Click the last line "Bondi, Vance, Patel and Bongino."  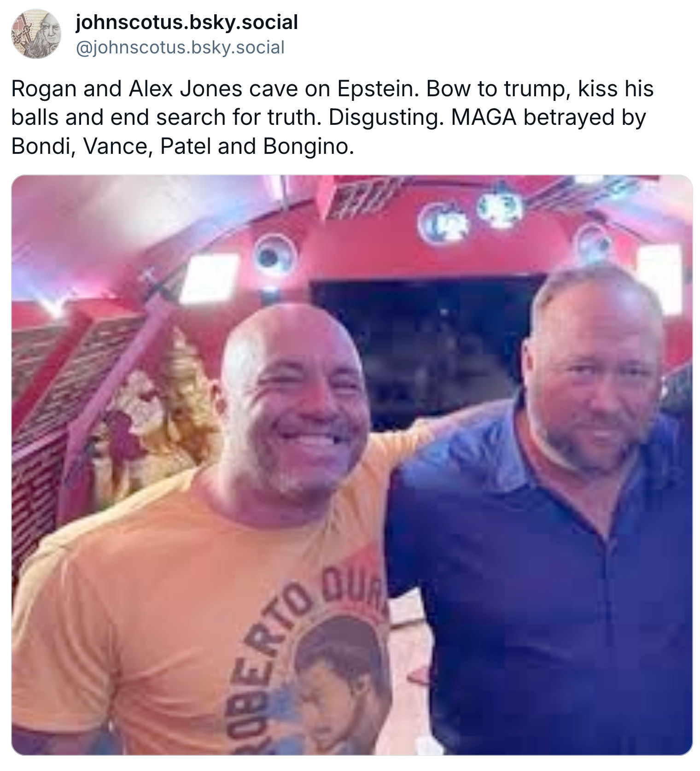click(x=183, y=146)
